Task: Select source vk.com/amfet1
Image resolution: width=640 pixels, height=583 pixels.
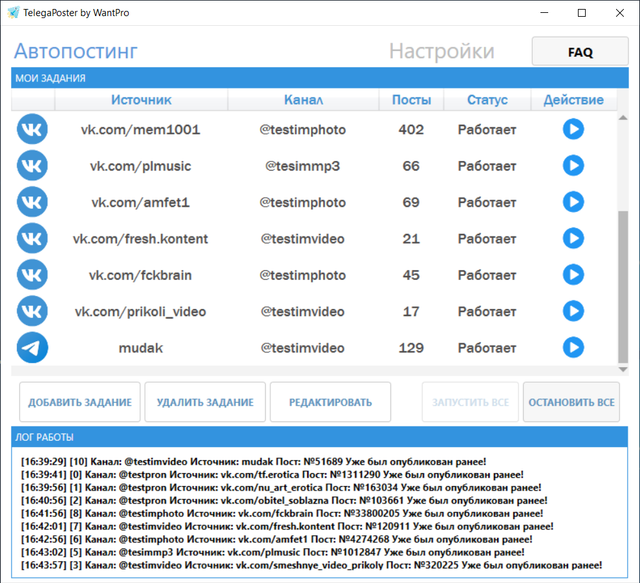Action: click(140, 202)
